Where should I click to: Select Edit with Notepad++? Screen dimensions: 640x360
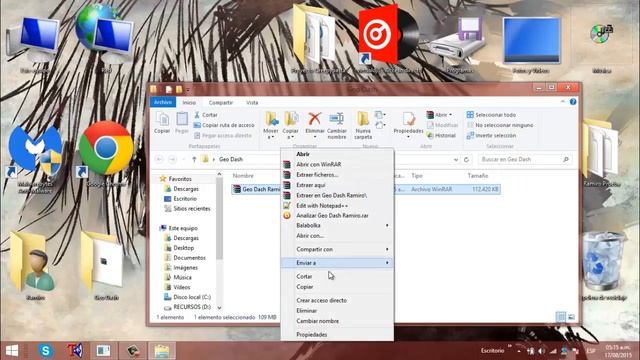tap(337, 205)
